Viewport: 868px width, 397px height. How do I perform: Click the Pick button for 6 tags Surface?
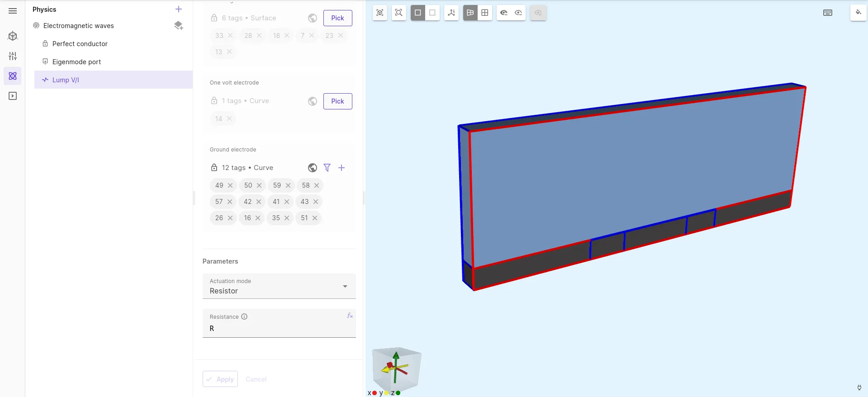pyautogui.click(x=337, y=18)
